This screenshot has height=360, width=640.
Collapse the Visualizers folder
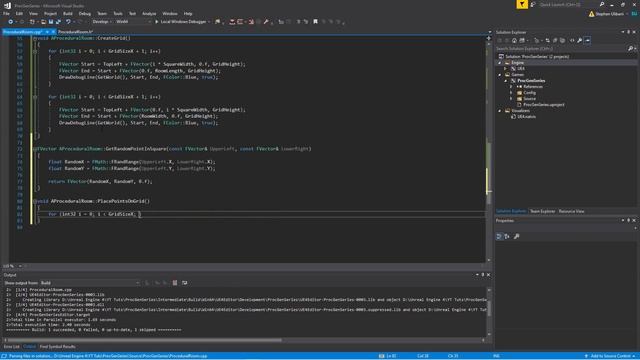(x=500, y=111)
